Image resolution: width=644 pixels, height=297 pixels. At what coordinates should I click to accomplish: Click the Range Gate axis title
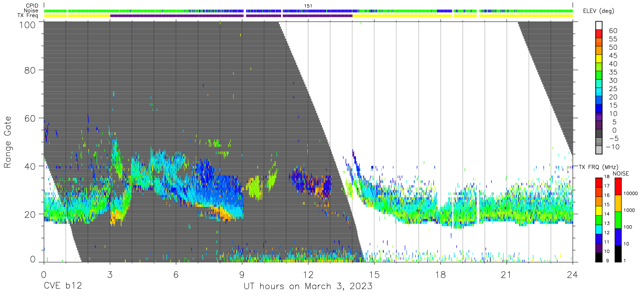point(8,142)
